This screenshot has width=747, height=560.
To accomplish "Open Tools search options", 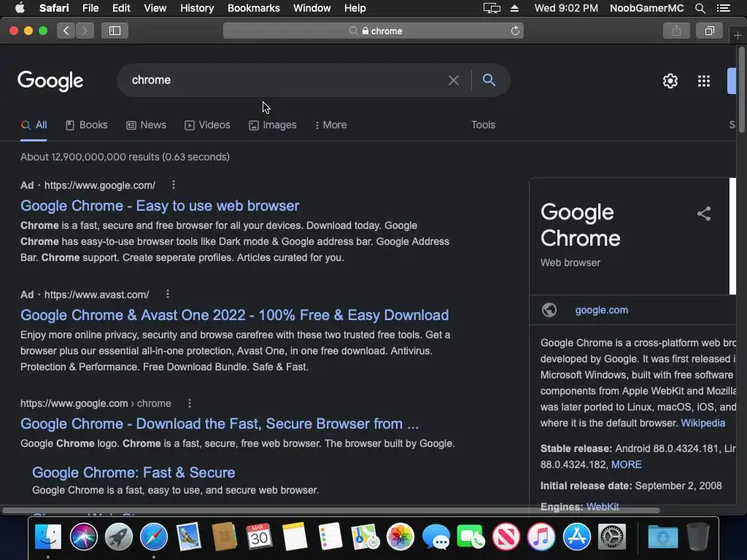I will 483,125.
